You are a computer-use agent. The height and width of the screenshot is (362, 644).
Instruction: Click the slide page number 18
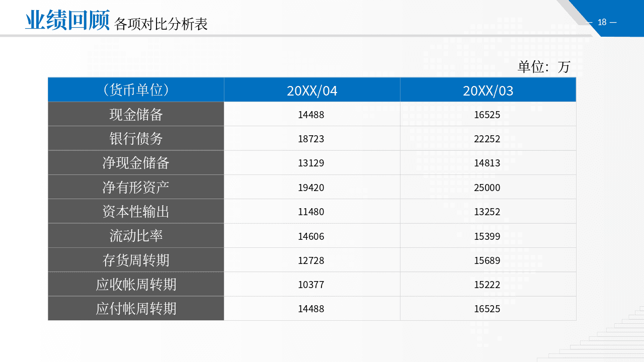[602, 22]
